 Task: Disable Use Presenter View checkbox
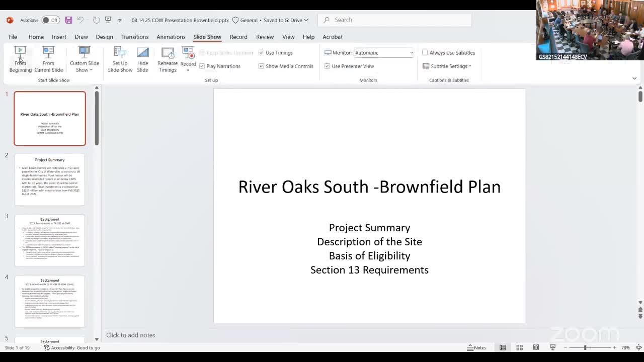[x=328, y=66]
